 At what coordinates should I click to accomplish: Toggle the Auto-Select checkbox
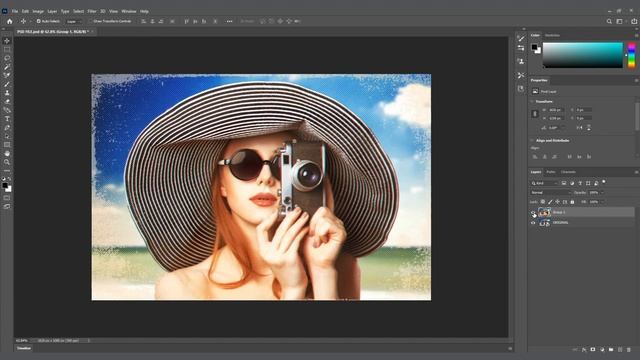[x=38, y=21]
